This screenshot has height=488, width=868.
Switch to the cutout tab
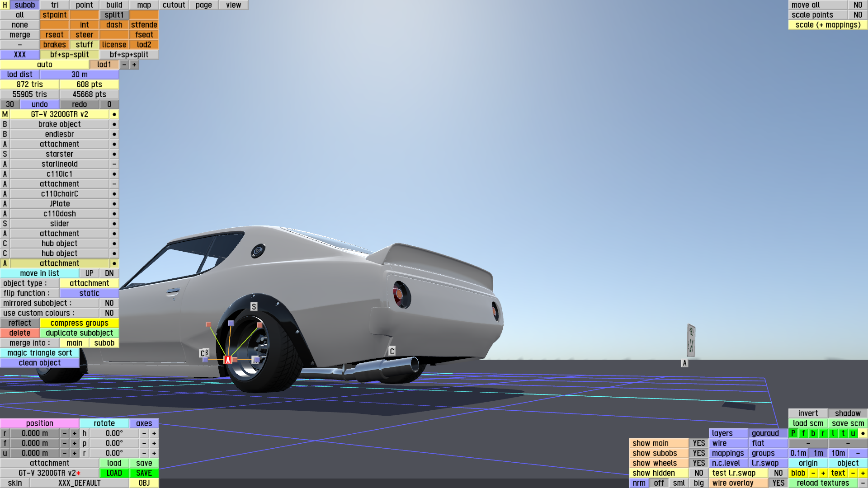pyautogui.click(x=174, y=5)
